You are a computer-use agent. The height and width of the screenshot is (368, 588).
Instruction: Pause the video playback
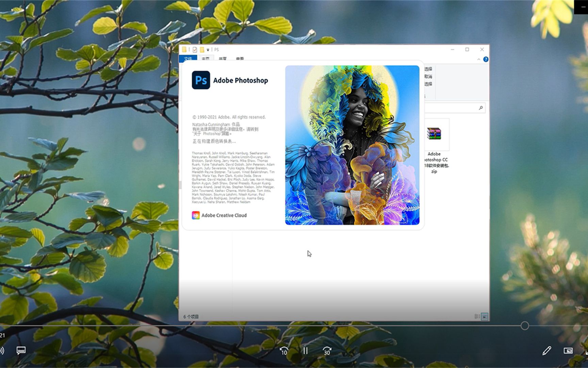[305, 351]
